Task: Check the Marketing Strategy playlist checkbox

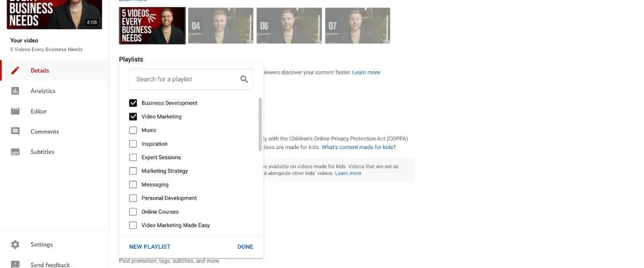Action: coord(133,171)
